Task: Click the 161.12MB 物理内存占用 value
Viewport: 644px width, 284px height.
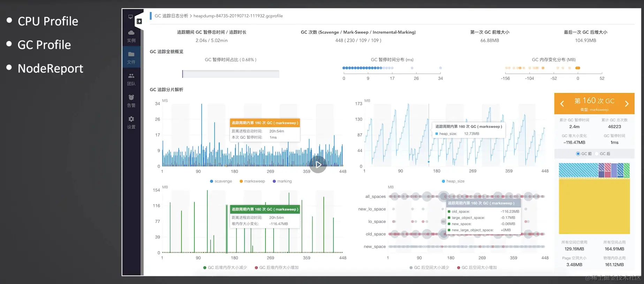Action: pos(614,265)
